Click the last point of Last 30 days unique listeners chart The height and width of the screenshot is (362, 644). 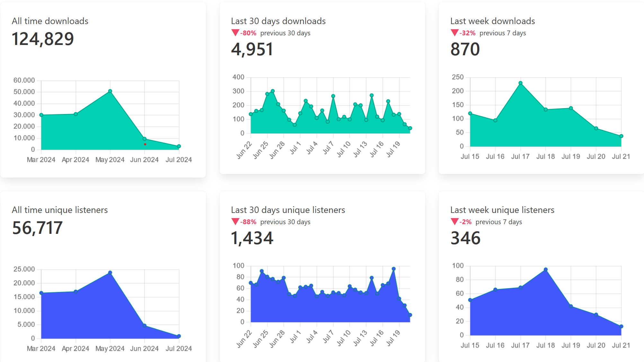pyautogui.click(x=410, y=315)
